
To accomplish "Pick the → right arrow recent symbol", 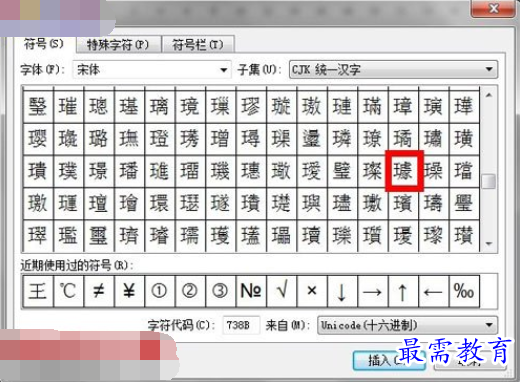I will click(x=372, y=291).
